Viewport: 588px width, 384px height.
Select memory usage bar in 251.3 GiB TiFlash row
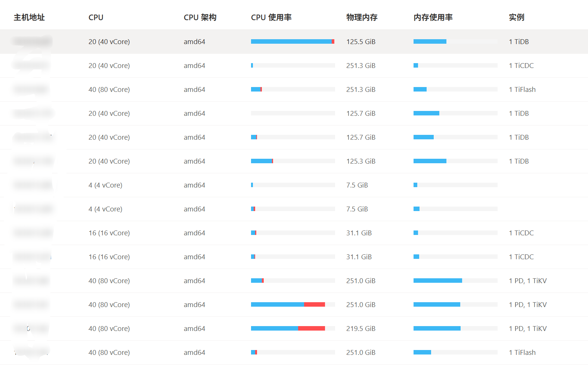pyautogui.click(x=455, y=89)
